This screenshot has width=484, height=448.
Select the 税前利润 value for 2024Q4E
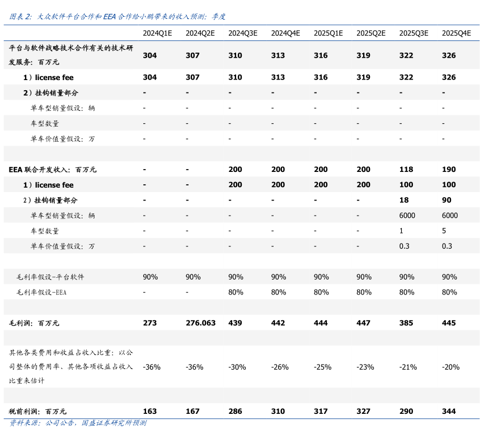278,412
